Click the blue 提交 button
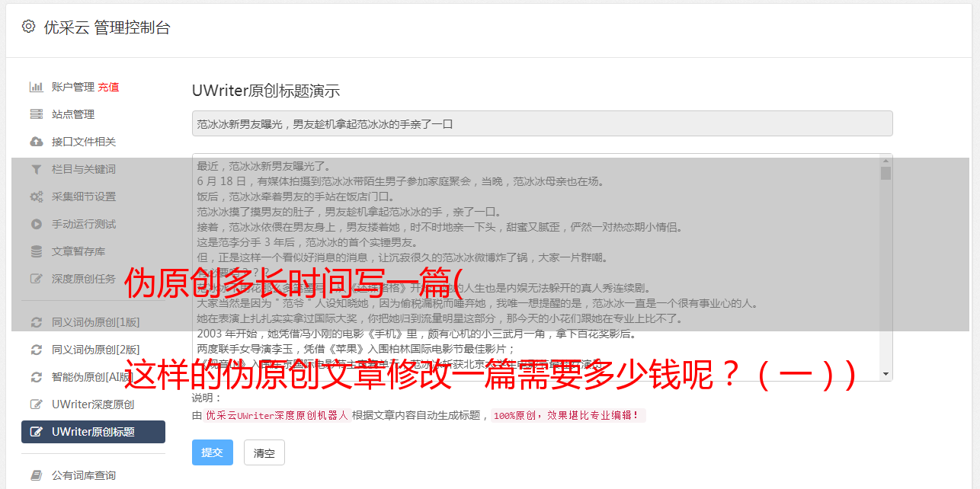The width and height of the screenshot is (980, 489). (x=213, y=452)
